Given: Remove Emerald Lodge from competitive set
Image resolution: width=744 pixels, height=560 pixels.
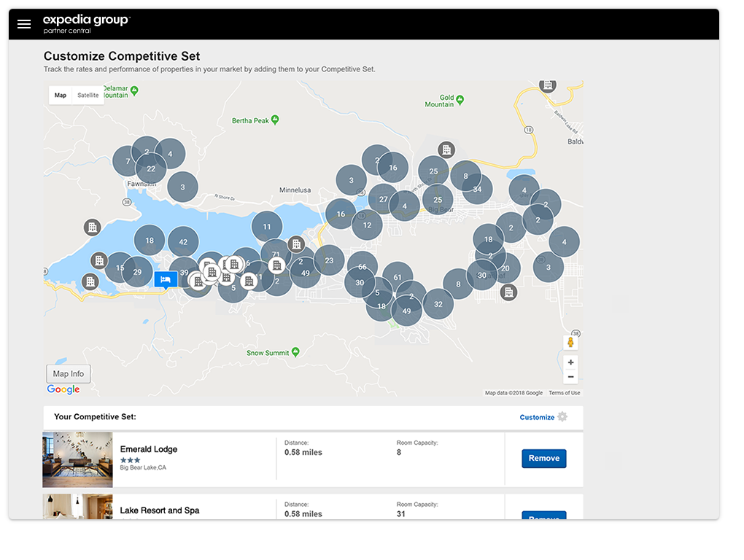Looking at the screenshot, I should pyautogui.click(x=543, y=459).
